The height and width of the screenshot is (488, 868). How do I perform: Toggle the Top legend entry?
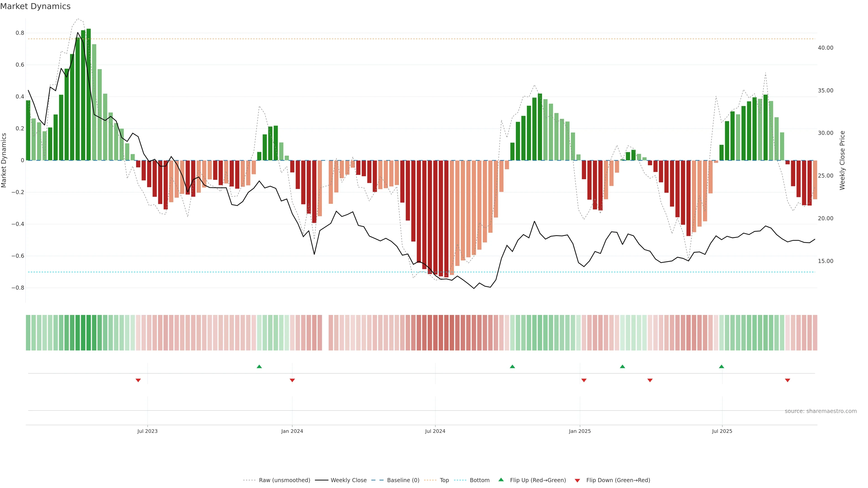pyautogui.click(x=444, y=480)
